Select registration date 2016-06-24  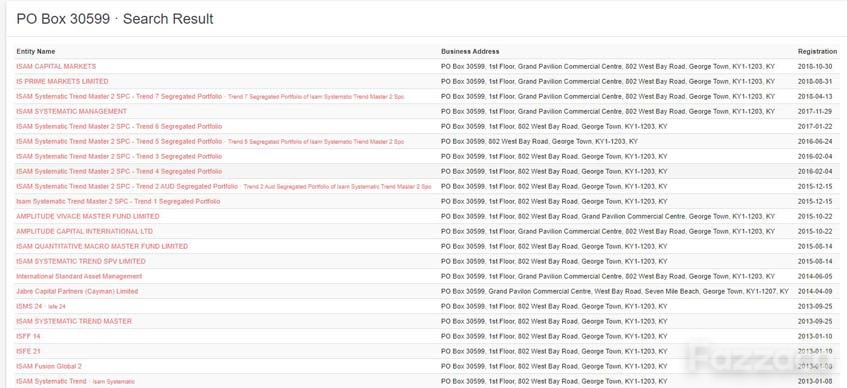tap(815, 142)
